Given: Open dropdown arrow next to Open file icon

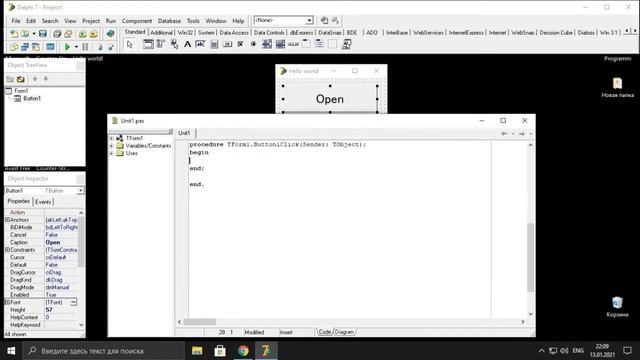Looking at the screenshot, I should tap(33, 34).
